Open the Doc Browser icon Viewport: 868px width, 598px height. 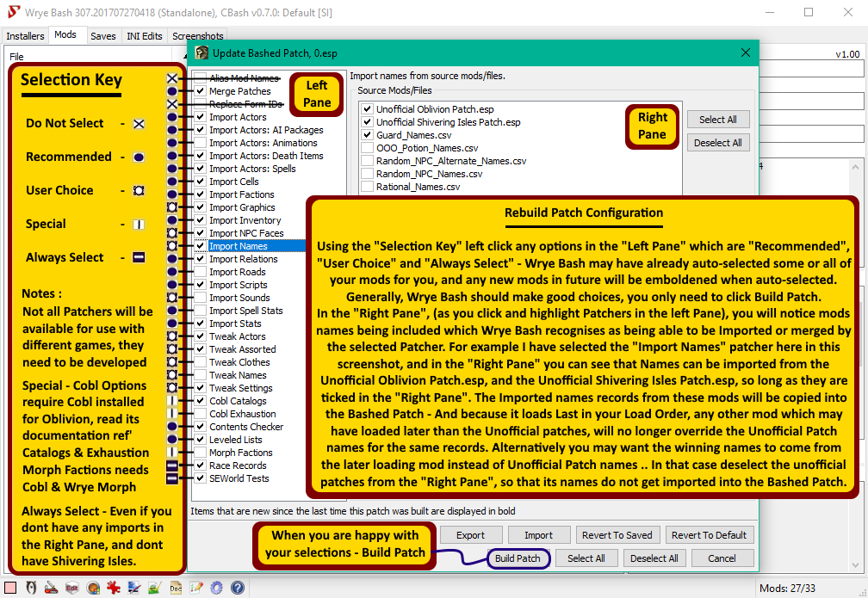[x=176, y=588]
